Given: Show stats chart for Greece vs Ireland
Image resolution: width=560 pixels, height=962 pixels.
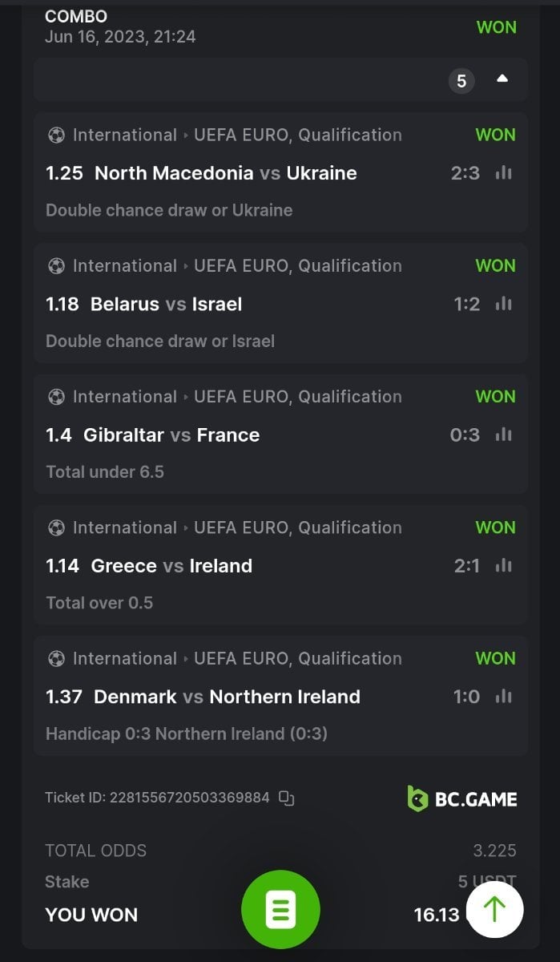Looking at the screenshot, I should tap(503, 566).
